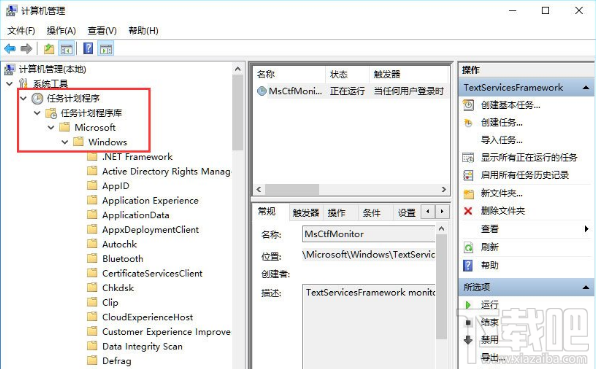Viewport: 596px width, 369px height.
Task: Open the 帮助(H) menu
Action: (143, 31)
